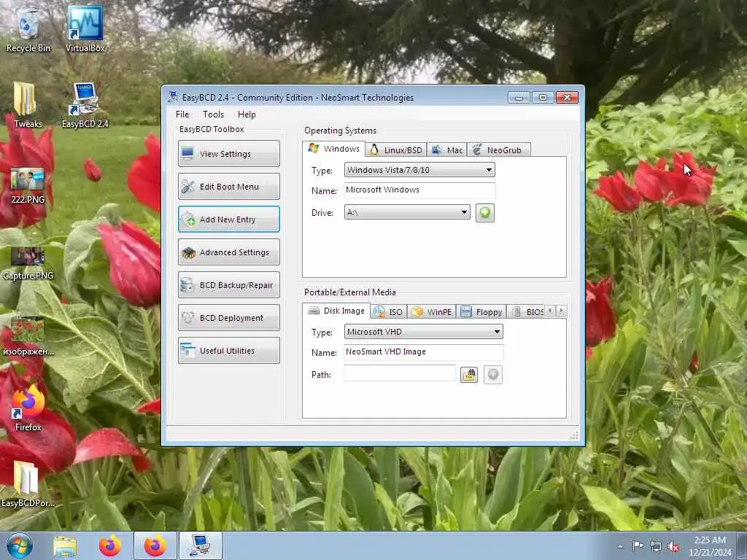Screen dimensions: 747x560
Task: Select the ISO media tab
Action: point(389,312)
